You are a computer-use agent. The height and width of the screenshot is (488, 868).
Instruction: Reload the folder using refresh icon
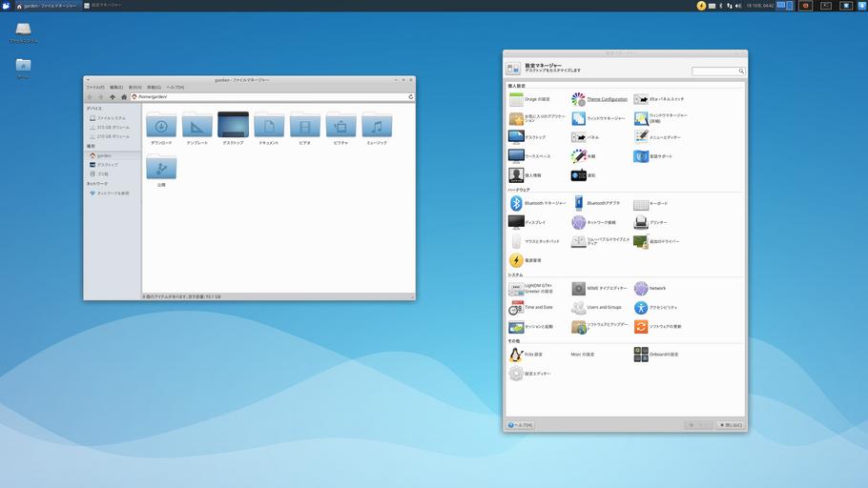(x=411, y=96)
